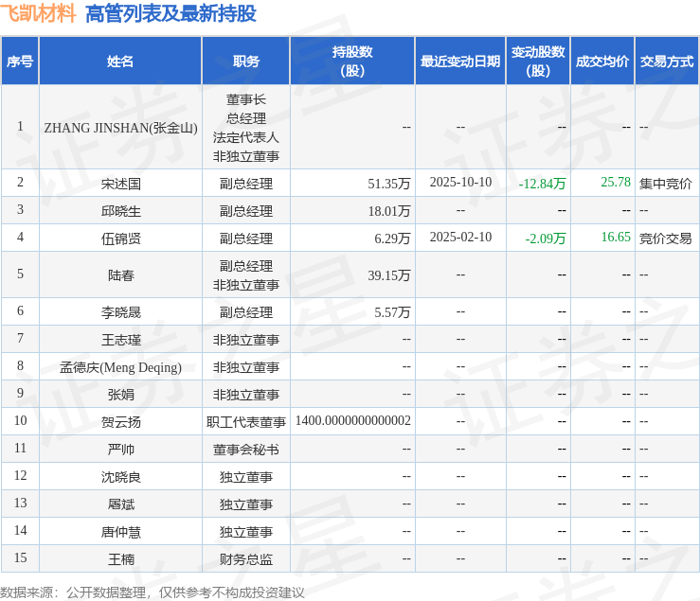
Task: Click the heading 高管列表及最新持股
Action: coord(171,13)
